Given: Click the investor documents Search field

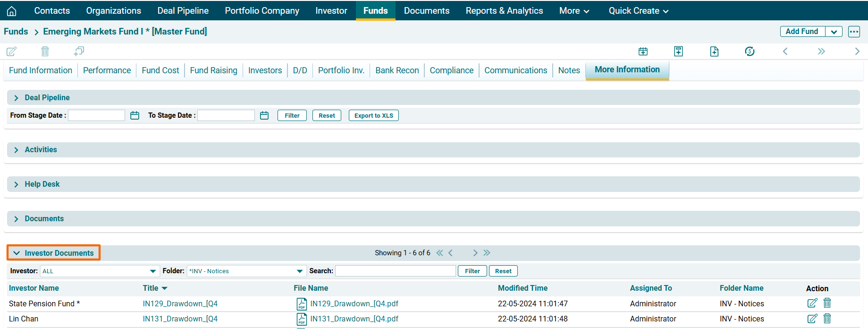Looking at the screenshot, I should click(x=395, y=271).
